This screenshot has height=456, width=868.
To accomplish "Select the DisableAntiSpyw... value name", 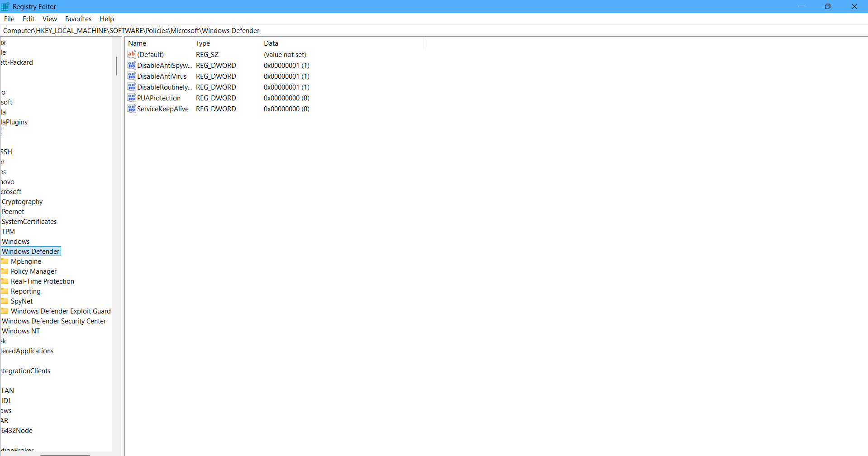I will pos(165,66).
